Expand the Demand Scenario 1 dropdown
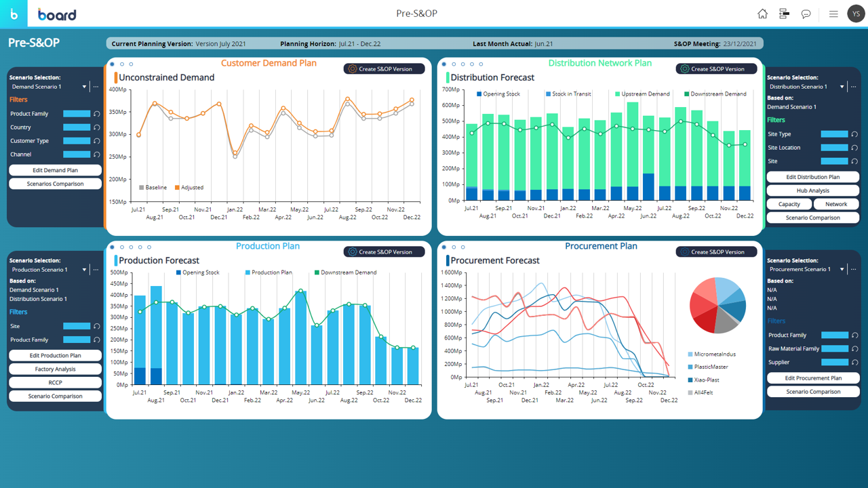Screen dimensions: 868x488 point(84,87)
